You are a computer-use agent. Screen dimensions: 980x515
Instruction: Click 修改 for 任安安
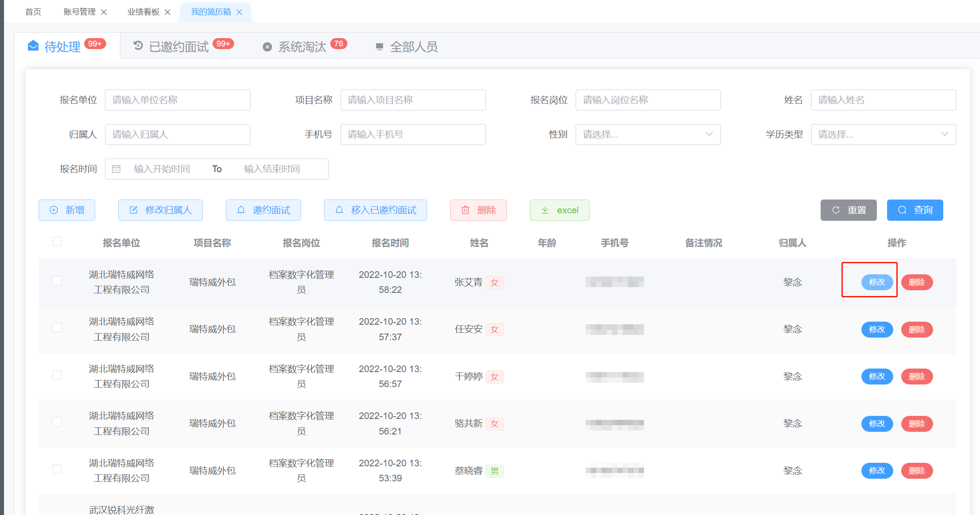877,330
